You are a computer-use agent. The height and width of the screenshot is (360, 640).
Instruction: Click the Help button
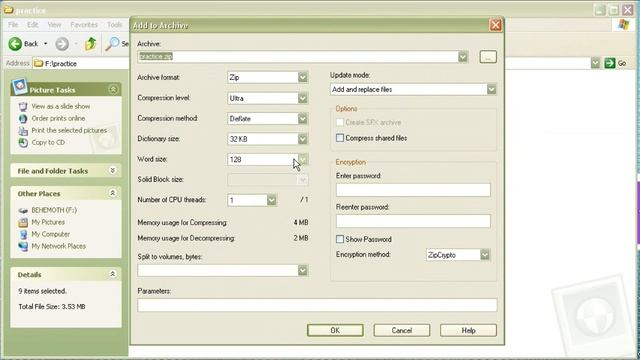click(468, 330)
